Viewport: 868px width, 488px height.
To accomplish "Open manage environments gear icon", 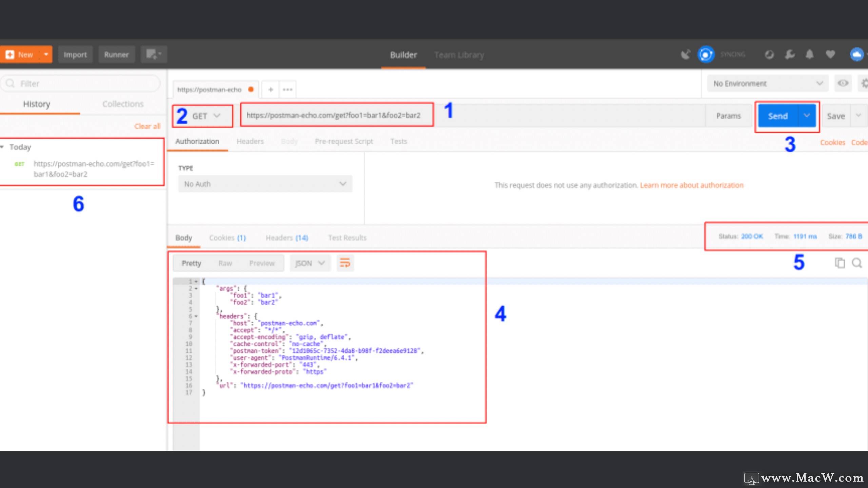I will pos(864,83).
